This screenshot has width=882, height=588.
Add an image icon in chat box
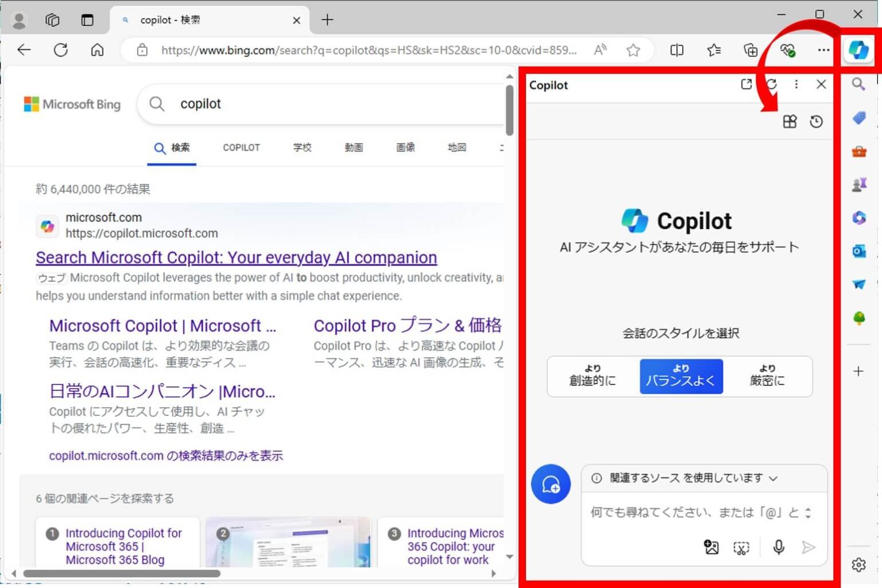[711, 547]
